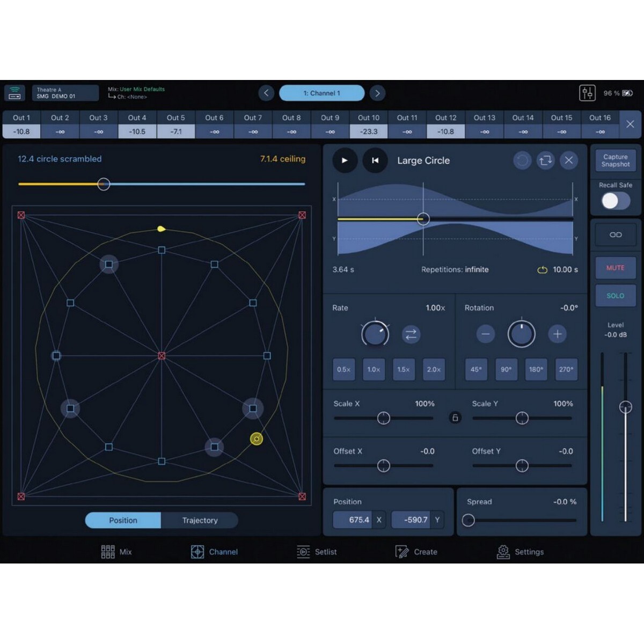Open the Setlist tab
The width and height of the screenshot is (644, 644).
[x=317, y=552]
